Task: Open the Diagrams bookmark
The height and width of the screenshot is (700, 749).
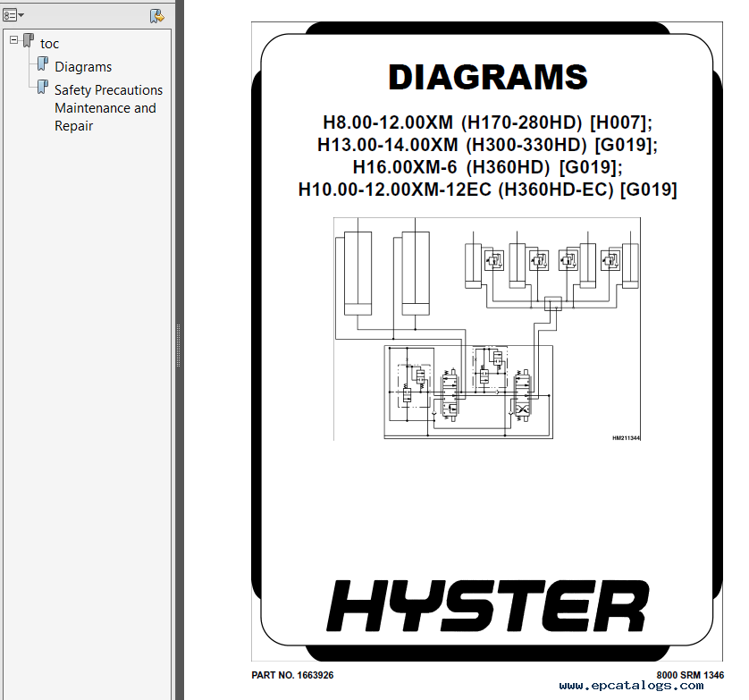Action: click(83, 66)
